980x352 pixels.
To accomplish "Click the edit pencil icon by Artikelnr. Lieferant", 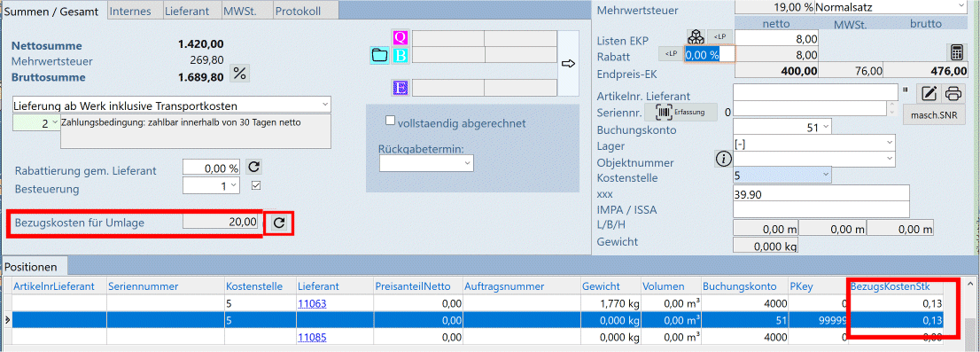I will [929, 94].
